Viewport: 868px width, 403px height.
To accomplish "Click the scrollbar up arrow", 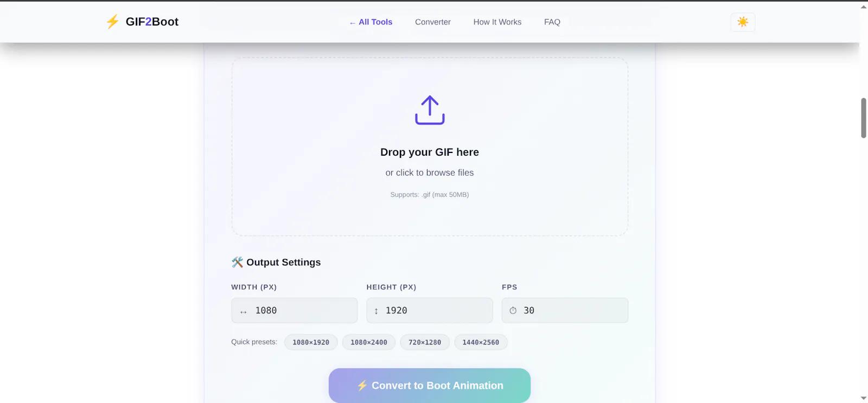I will (x=864, y=7).
